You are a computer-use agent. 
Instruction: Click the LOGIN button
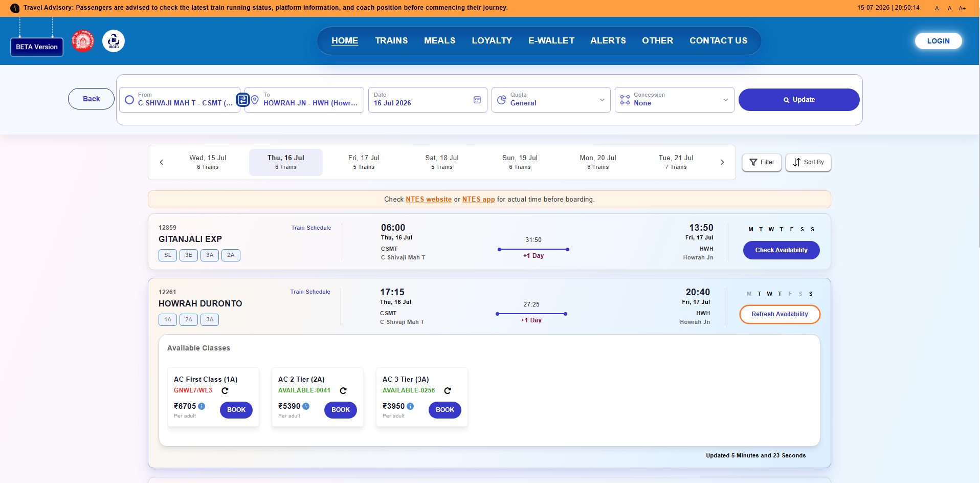coord(939,41)
